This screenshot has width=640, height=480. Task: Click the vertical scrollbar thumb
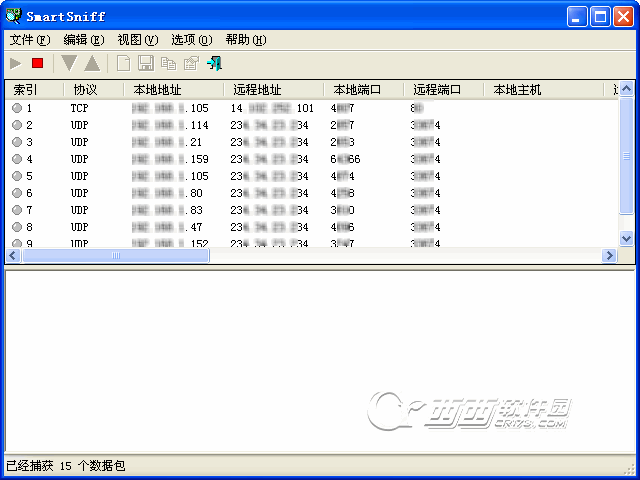pyautogui.click(x=627, y=156)
